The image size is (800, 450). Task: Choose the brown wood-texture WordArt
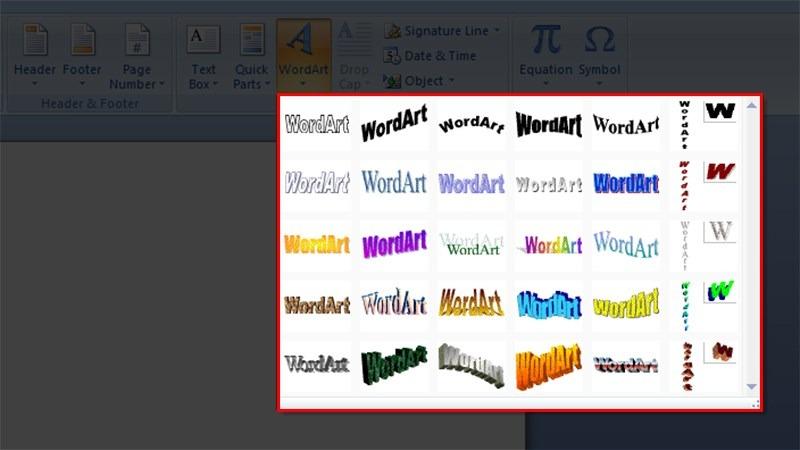(x=317, y=304)
